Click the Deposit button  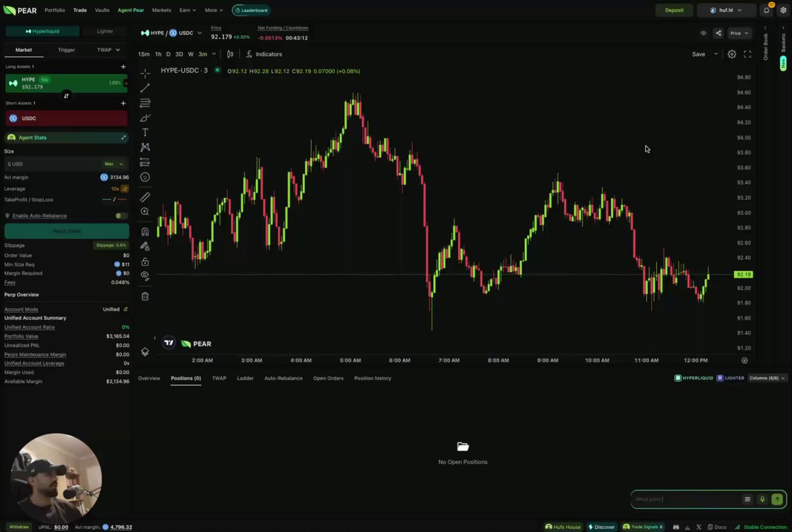(674, 10)
